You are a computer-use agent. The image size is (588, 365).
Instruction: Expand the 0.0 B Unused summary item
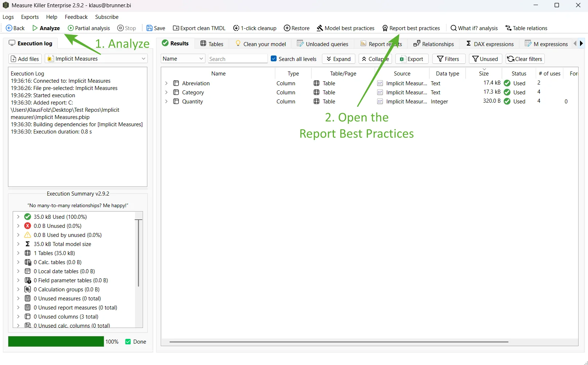(18, 226)
